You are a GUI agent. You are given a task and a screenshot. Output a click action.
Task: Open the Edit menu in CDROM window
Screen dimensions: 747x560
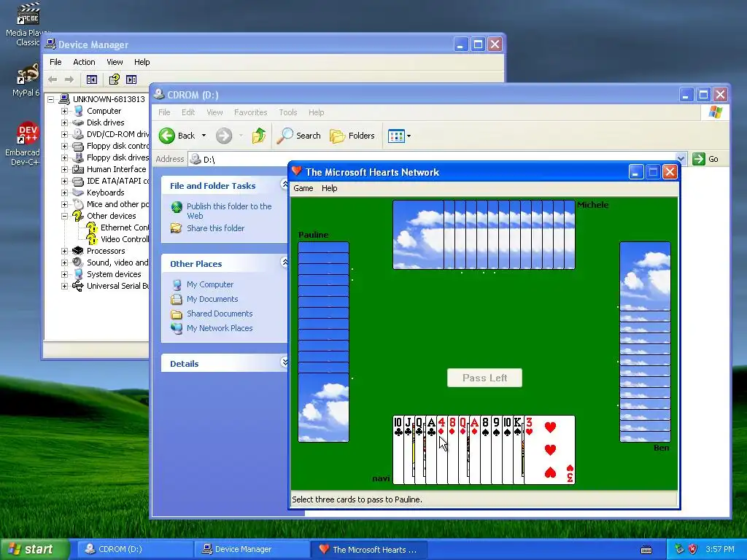tap(188, 112)
